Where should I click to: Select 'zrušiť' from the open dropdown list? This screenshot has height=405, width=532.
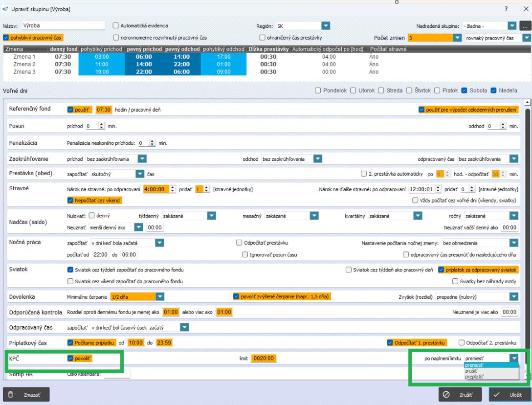coord(471,371)
